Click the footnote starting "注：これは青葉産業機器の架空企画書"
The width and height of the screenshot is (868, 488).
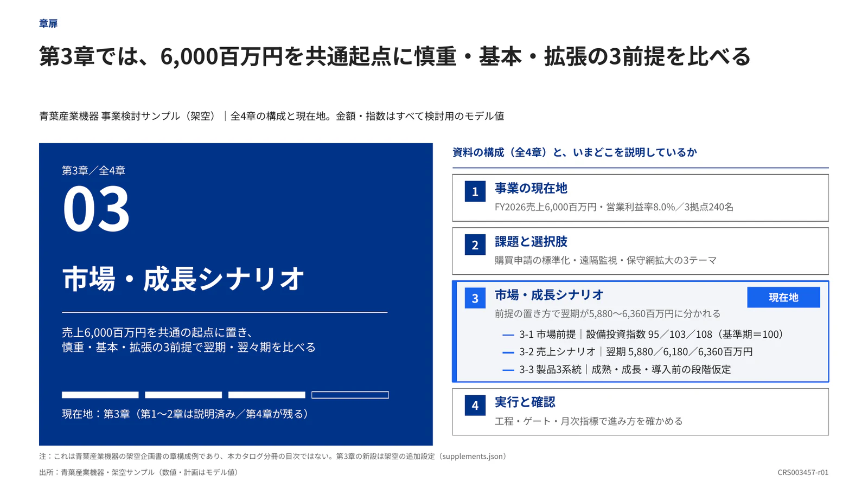(x=275, y=457)
